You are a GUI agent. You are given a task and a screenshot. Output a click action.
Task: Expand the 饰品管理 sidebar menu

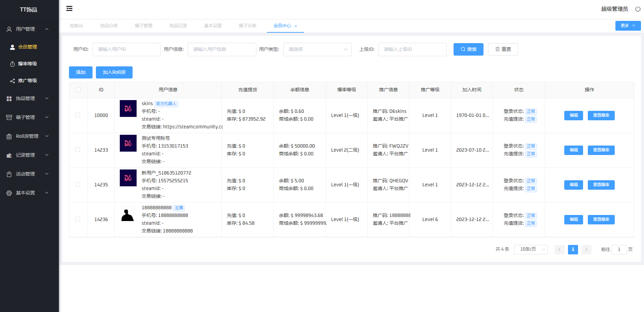pos(28,98)
